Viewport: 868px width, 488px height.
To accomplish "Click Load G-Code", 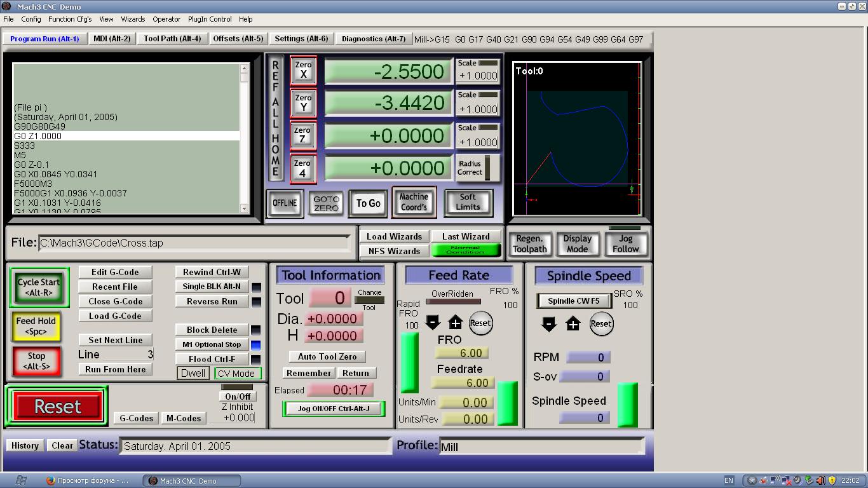I will click(115, 316).
